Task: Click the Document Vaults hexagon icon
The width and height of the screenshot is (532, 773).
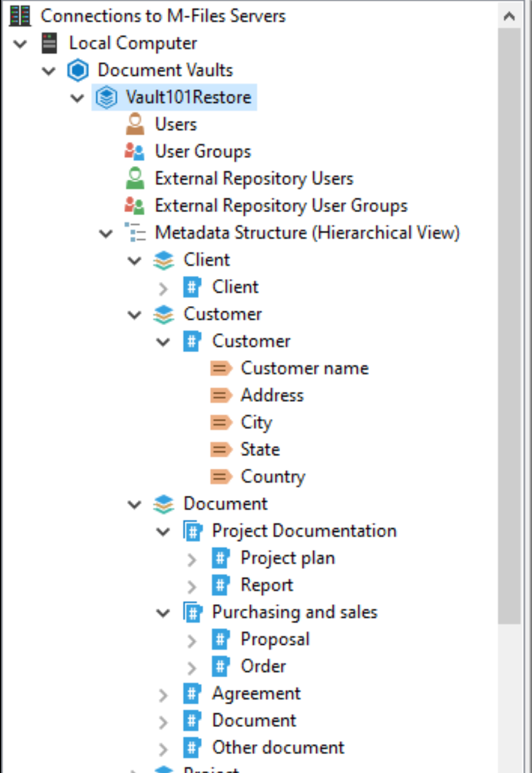Action: point(77,70)
